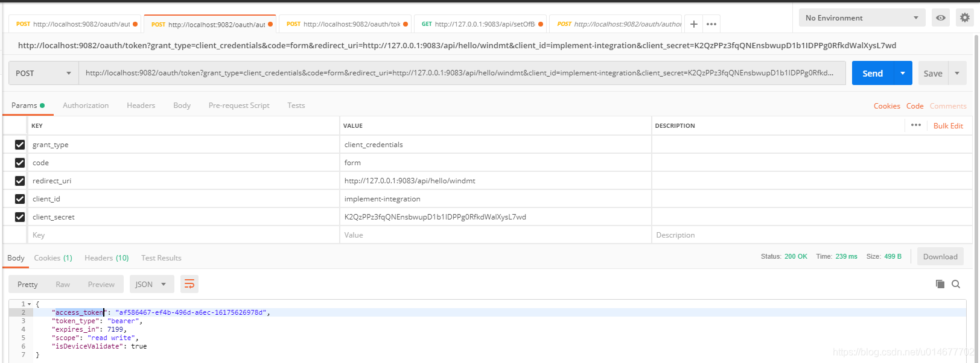
Task: Open the Tests tab
Action: pos(296,106)
